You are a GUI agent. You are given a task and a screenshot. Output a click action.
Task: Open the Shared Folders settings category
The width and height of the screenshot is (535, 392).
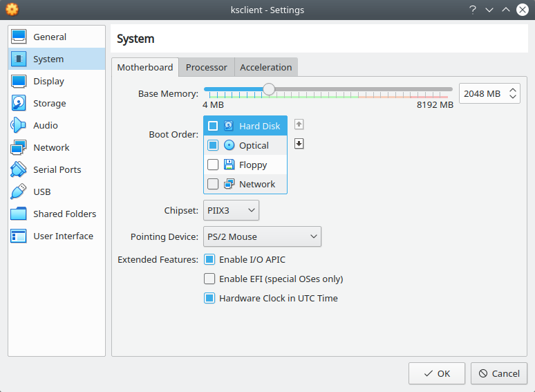57,214
